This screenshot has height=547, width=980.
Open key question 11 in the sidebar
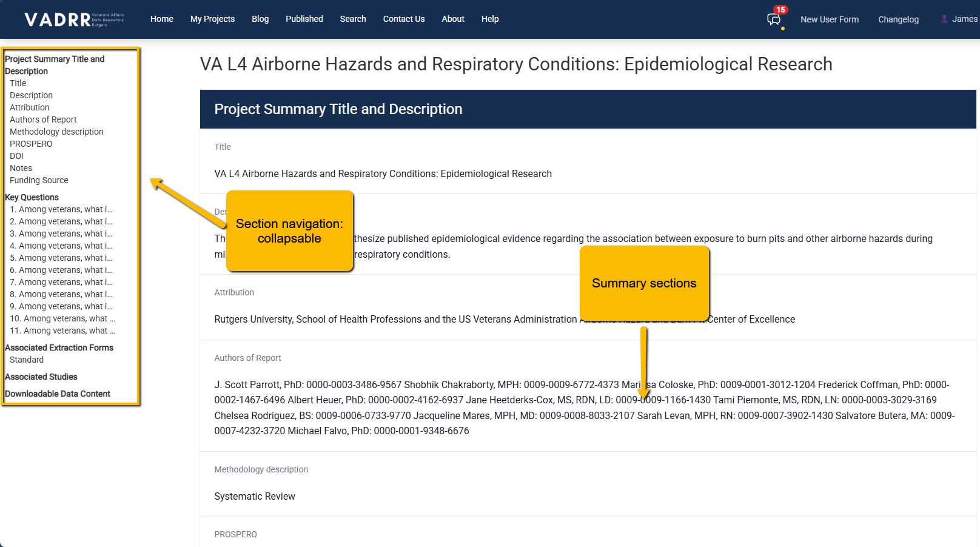[x=62, y=331]
